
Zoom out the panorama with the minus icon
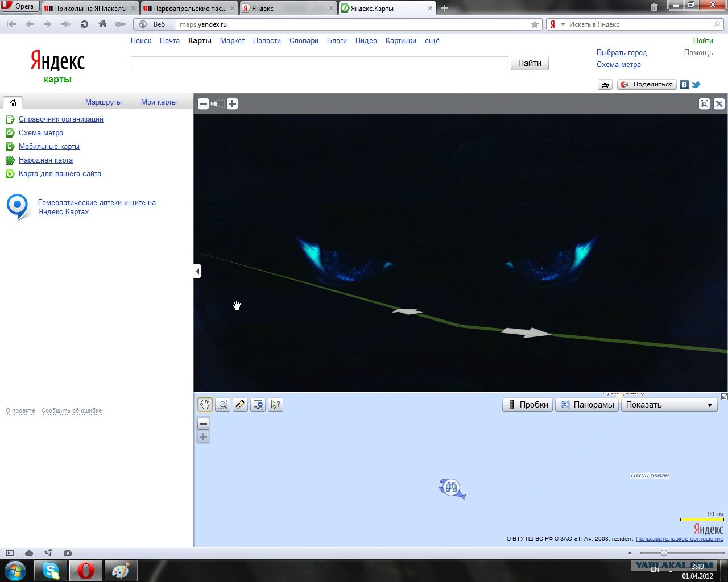click(203, 103)
